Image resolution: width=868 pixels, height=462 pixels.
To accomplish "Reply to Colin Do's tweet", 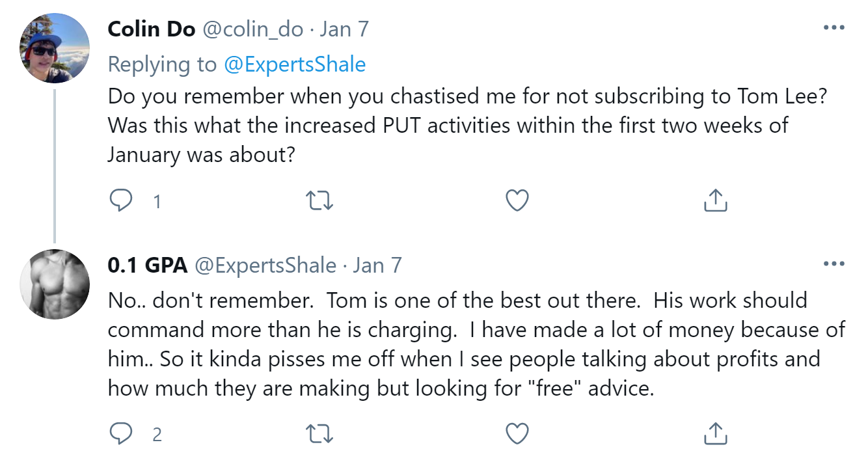I will 121,201.
